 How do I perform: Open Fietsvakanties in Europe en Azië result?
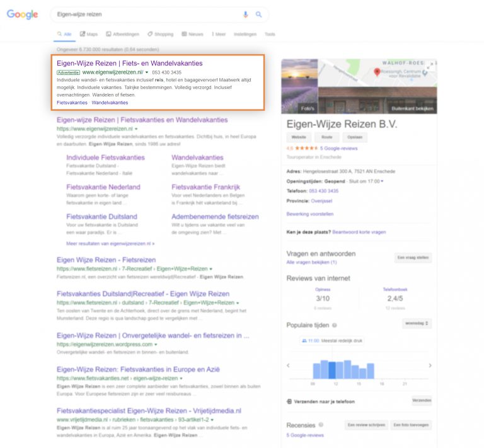138,370
